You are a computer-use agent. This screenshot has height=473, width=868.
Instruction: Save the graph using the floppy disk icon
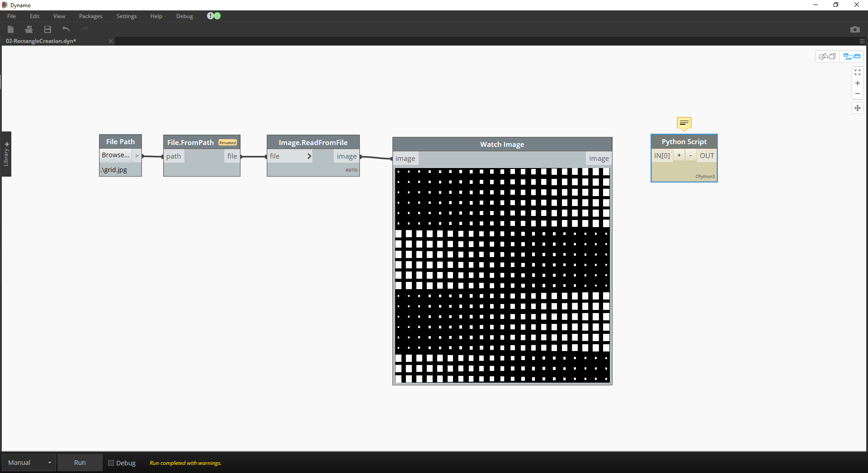pyautogui.click(x=47, y=29)
